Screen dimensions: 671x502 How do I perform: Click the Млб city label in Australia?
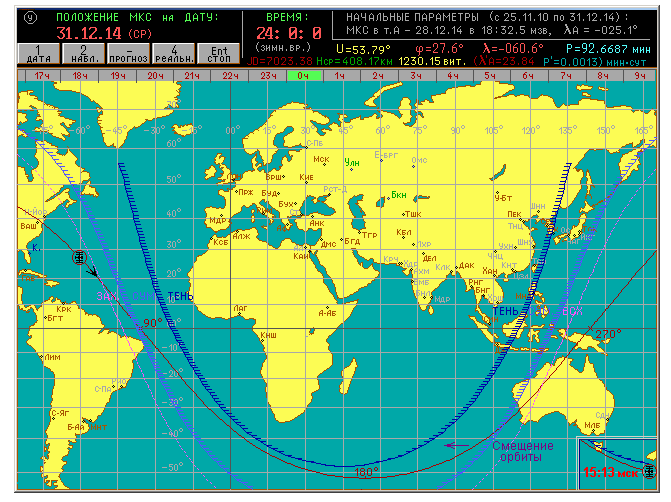[x=592, y=425]
